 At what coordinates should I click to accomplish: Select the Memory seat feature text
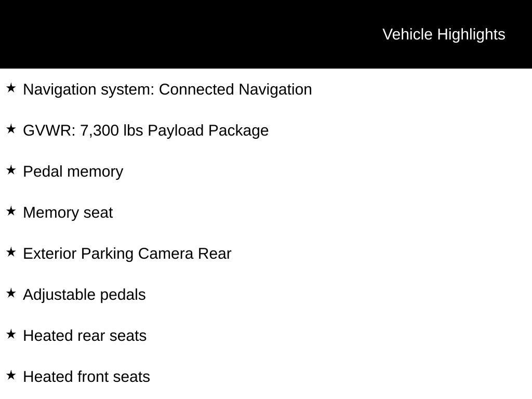pyautogui.click(x=68, y=212)
